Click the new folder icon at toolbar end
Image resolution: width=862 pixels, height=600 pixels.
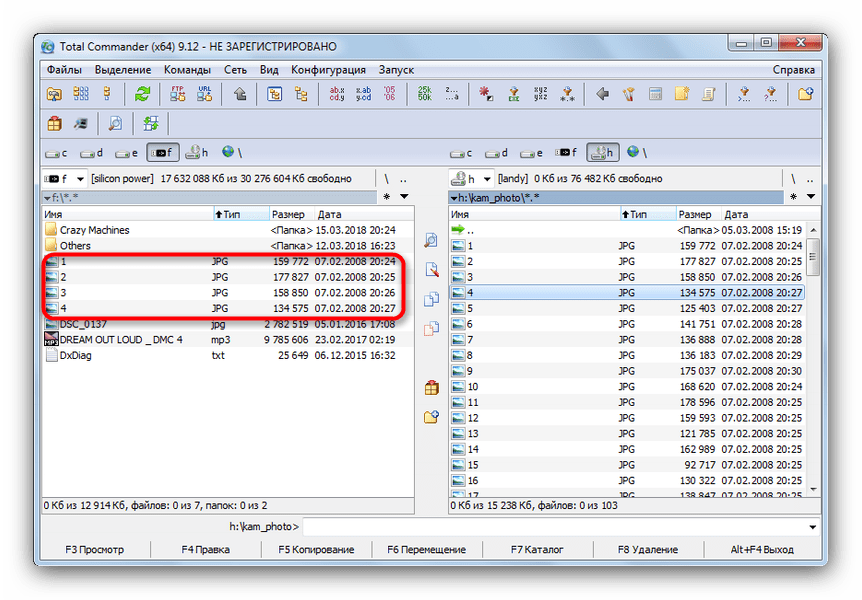(806, 94)
